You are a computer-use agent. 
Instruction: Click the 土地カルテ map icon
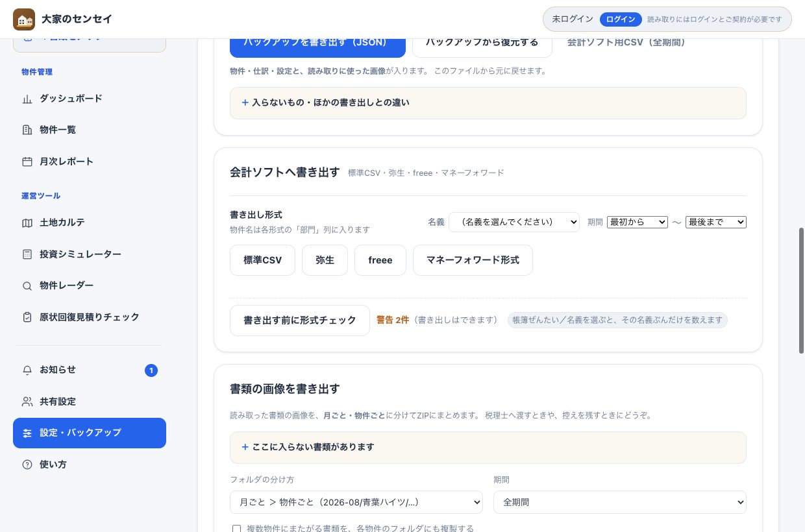(27, 223)
